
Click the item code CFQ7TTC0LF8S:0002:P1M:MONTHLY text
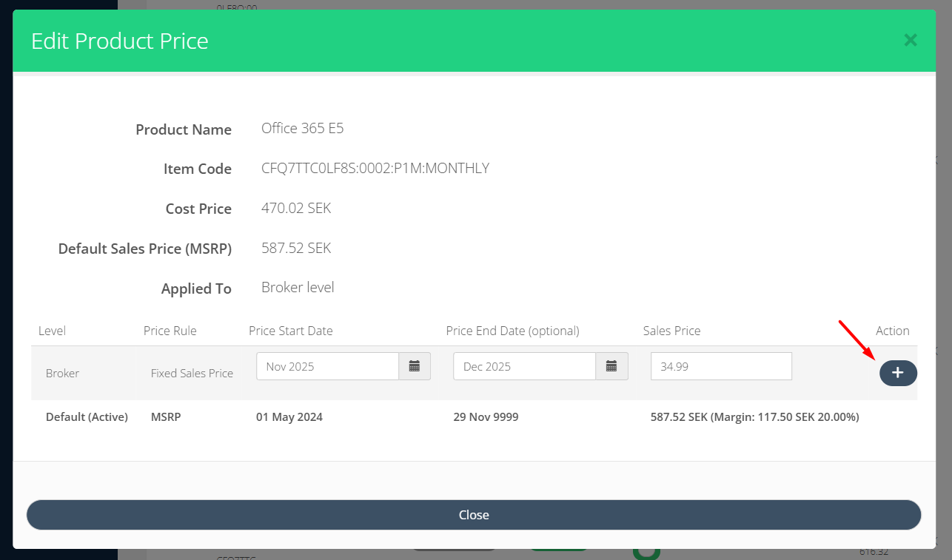pyautogui.click(x=375, y=169)
